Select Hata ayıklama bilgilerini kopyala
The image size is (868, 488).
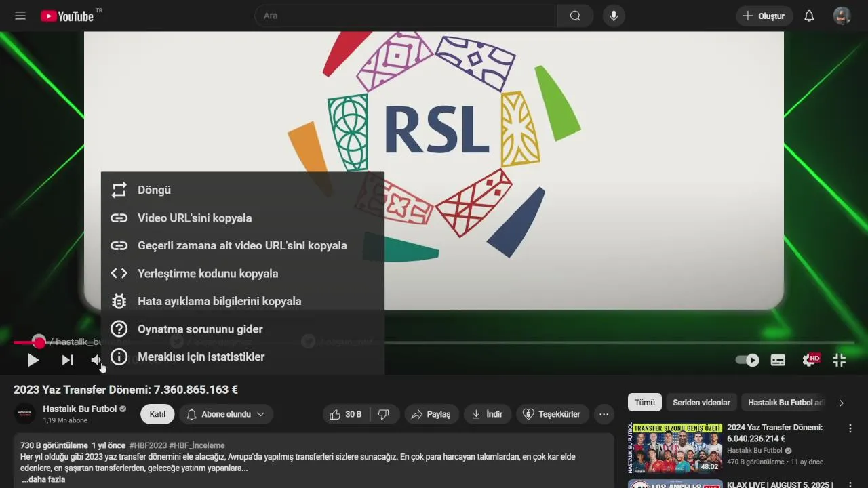pos(243,302)
